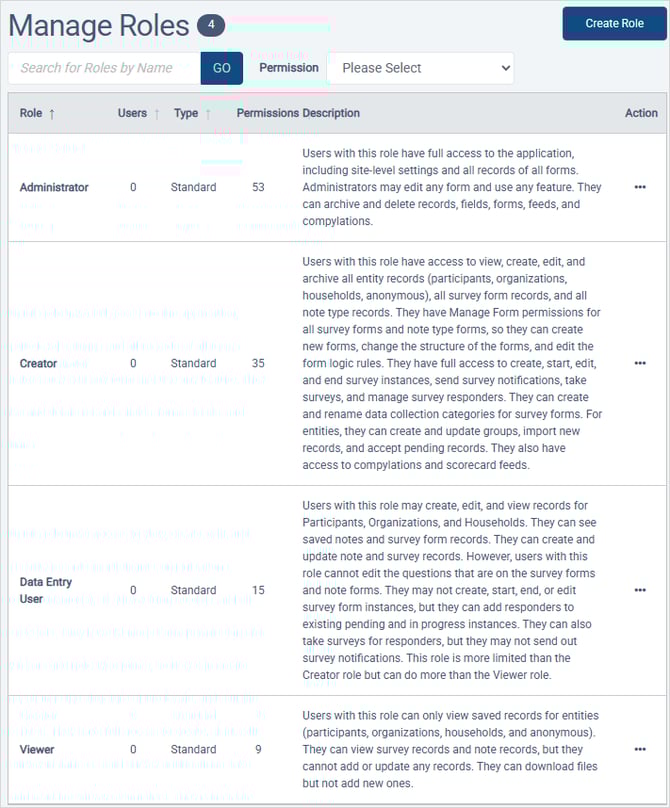This screenshot has width=670, height=808.
Task: Open the Creator row action ellipsis menu
Action: click(640, 363)
